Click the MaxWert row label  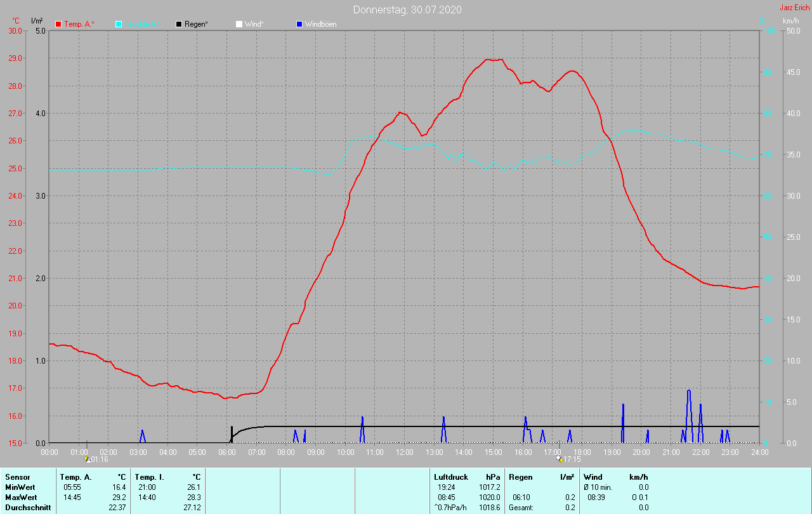click(20, 498)
